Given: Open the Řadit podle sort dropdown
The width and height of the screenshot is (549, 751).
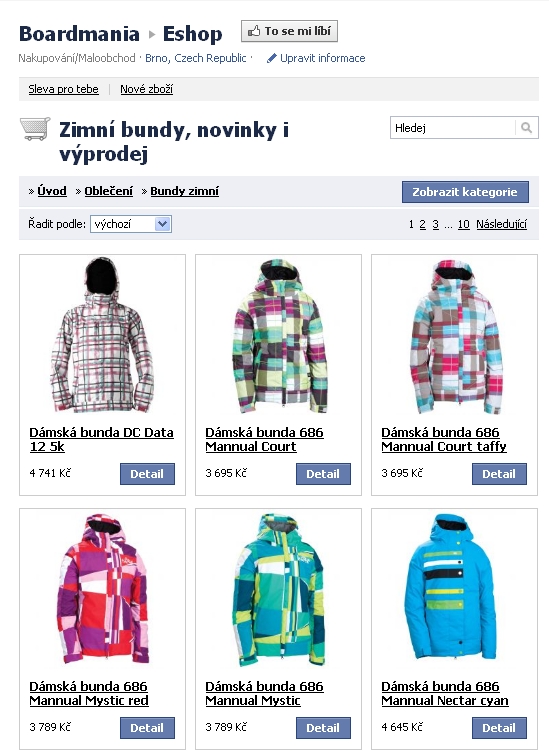Looking at the screenshot, I should click(131, 224).
